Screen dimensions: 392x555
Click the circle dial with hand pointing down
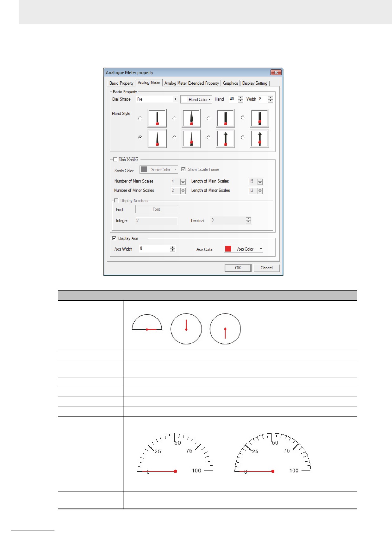(x=225, y=329)
